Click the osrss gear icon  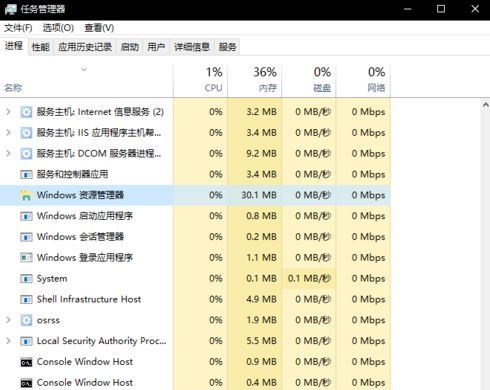[26, 320]
